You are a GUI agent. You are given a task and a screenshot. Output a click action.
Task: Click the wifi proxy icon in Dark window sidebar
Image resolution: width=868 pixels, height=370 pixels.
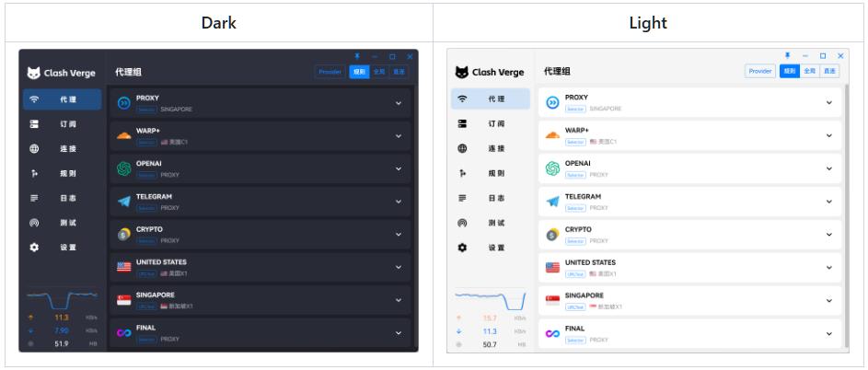[x=34, y=99]
